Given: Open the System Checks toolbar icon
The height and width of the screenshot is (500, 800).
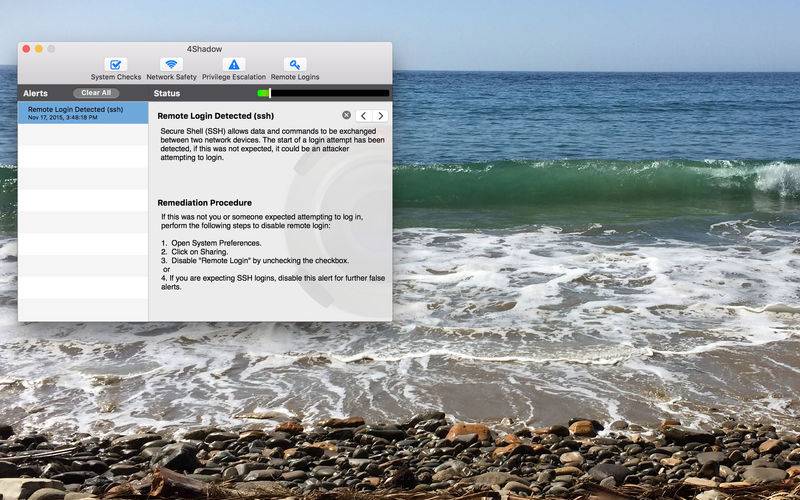Looking at the screenshot, I should 116,65.
